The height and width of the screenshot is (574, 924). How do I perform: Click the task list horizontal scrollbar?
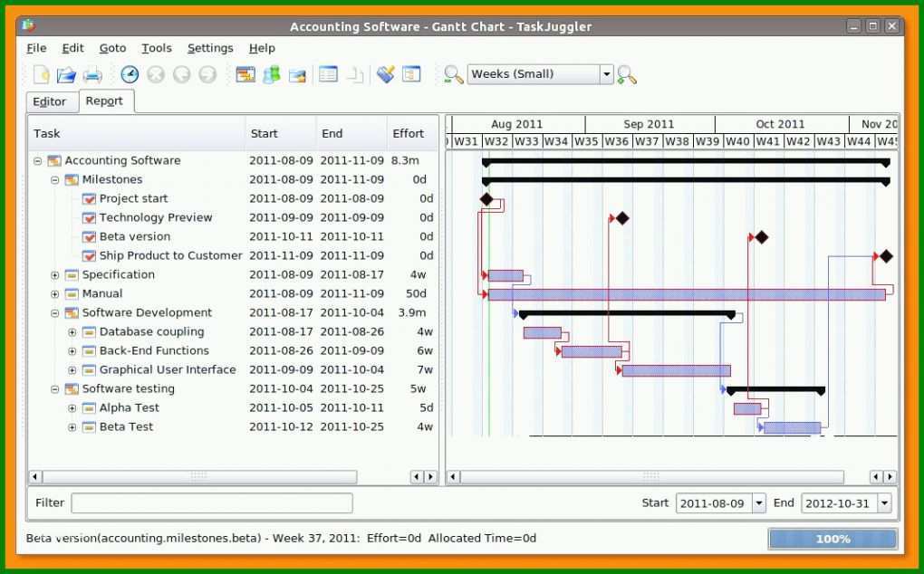[199, 476]
